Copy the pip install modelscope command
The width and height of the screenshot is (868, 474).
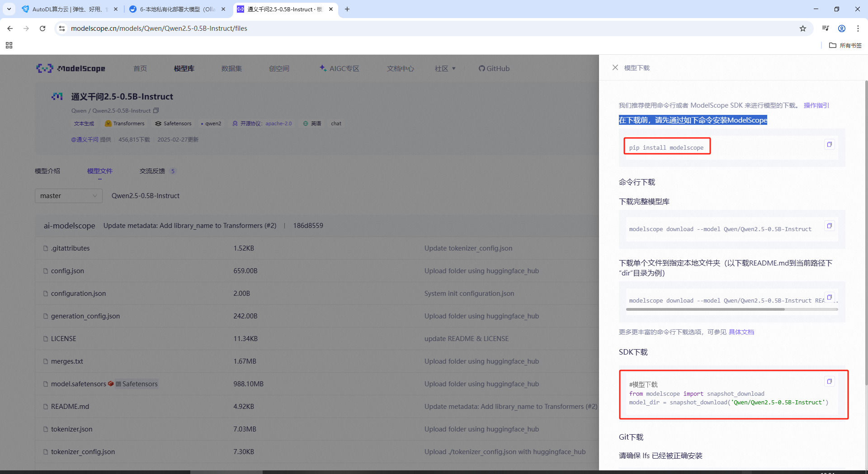(x=829, y=144)
